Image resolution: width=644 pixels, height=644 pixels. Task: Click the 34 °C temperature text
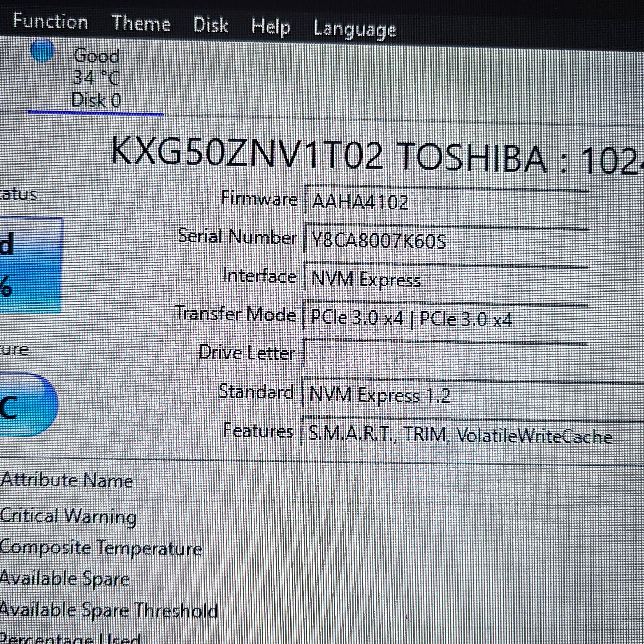[x=96, y=78]
